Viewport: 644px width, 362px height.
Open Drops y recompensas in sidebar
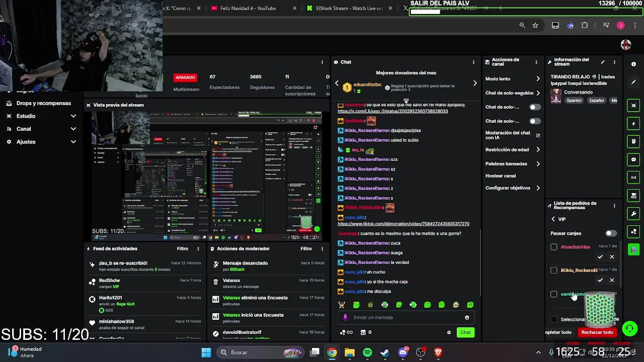(44, 103)
